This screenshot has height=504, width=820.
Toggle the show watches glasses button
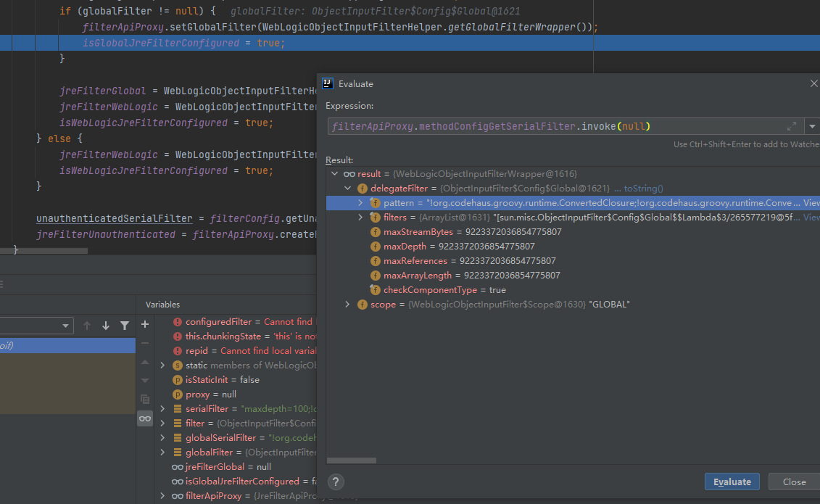(145, 418)
